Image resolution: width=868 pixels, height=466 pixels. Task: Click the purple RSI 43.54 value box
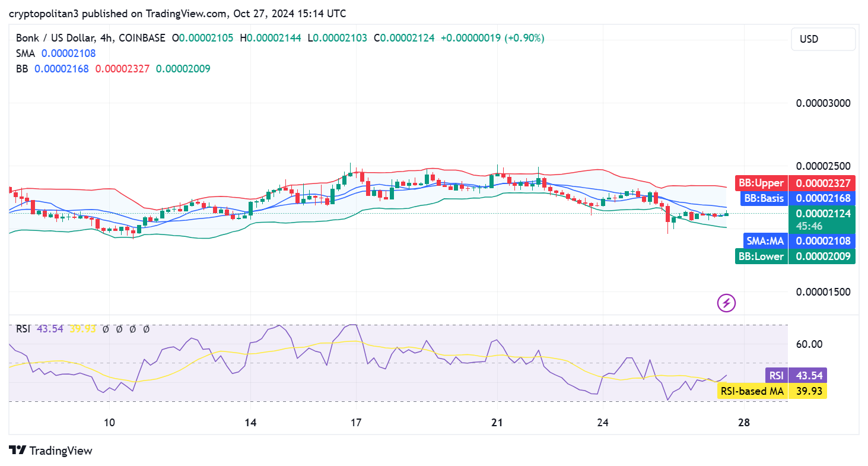click(808, 375)
